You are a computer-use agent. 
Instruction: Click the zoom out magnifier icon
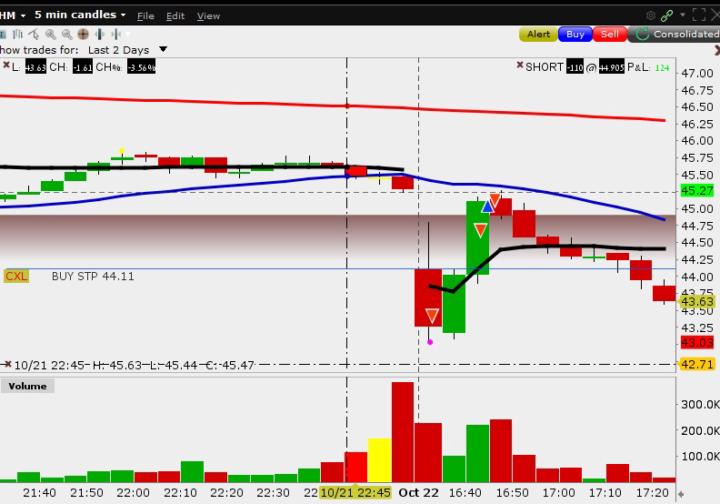[67, 34]
